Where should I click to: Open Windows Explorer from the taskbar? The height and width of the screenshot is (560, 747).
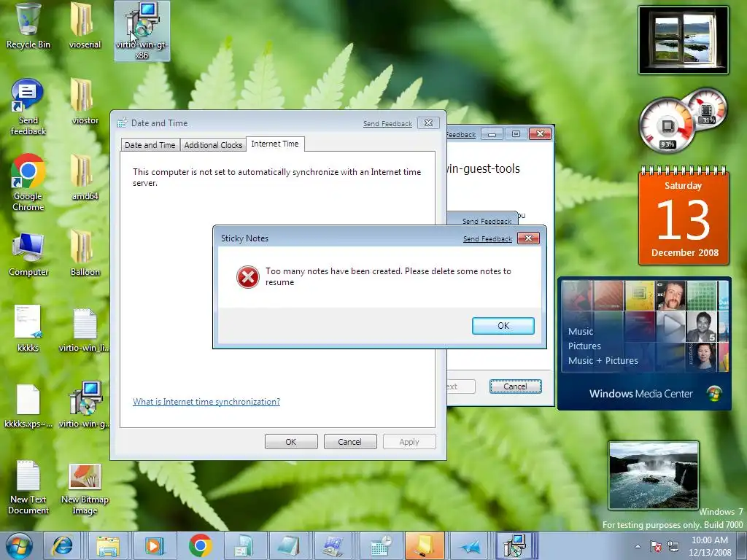pos(108,545)
